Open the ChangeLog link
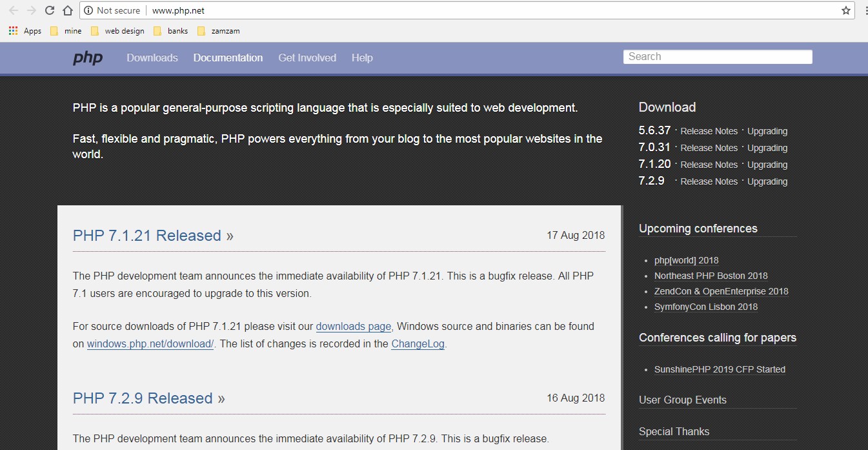This screenshot has width=868, height=450. (417, 343)
